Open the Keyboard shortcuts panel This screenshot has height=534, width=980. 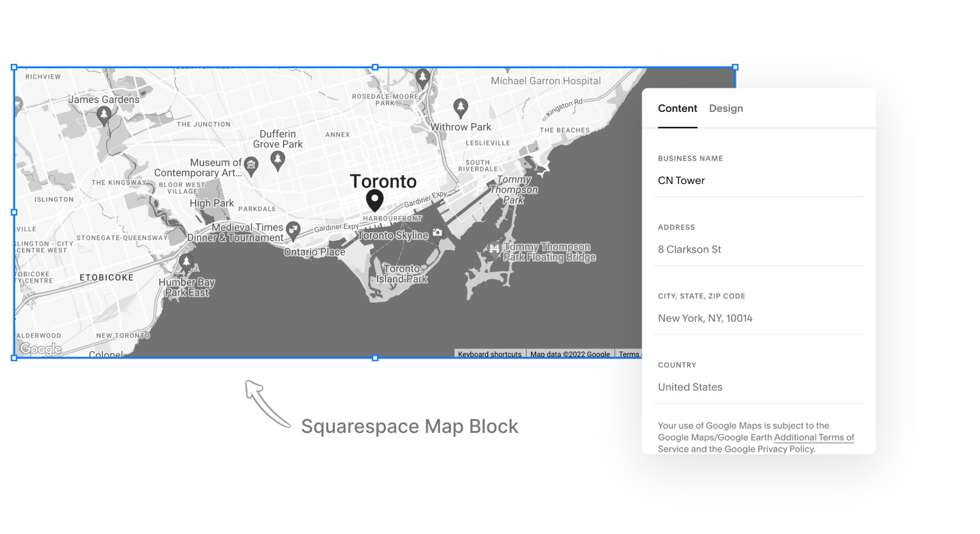click(489, 354)
